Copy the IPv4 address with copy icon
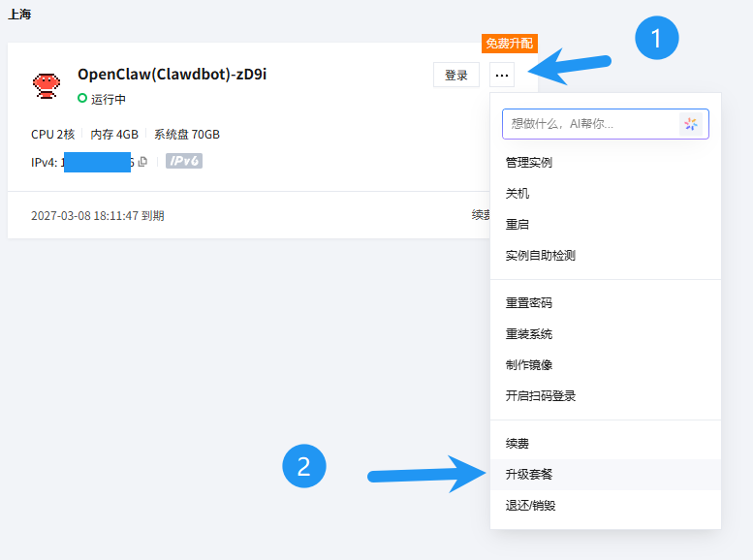Image resolution: width=753 pixels, height=560 pixels. pyautogui.click(x=142, y=162)
